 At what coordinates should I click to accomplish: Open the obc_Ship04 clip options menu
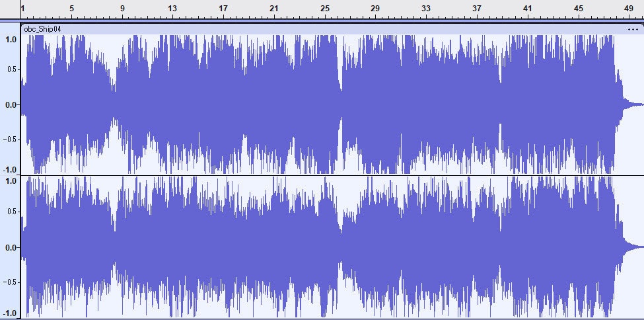tap(633, 29)
